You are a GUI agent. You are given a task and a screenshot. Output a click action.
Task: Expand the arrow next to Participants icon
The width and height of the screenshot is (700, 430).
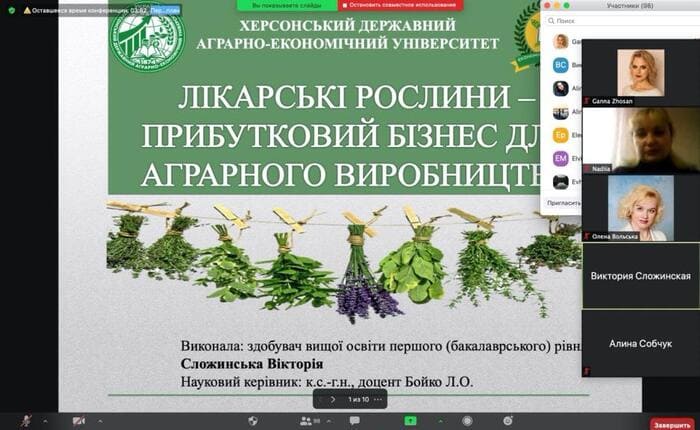pos(329,421)
